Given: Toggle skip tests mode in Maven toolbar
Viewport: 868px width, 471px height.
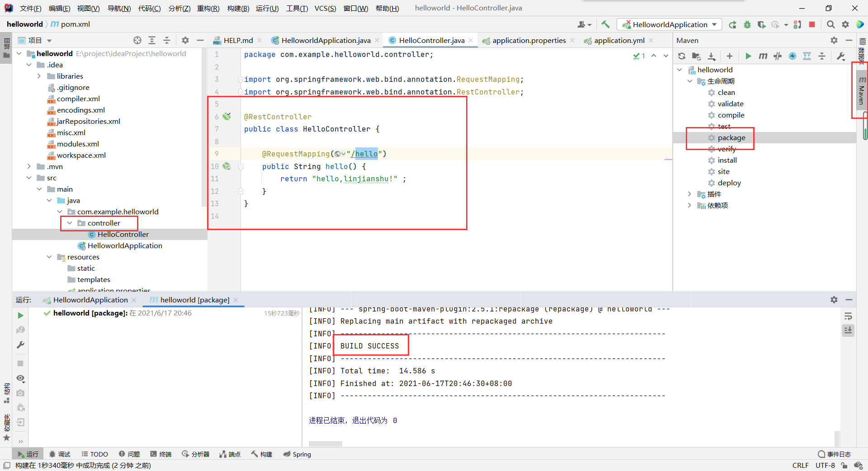Looking at the screenshot, I should coord(793,56).
